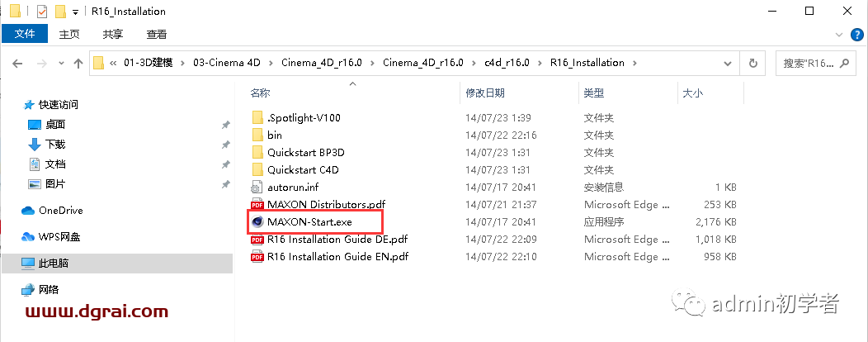This screenshot has height=342, width=868.
Task: Expand the chevron after 03-Cinema 4D breadcrumb
Action: coord(271,63)
